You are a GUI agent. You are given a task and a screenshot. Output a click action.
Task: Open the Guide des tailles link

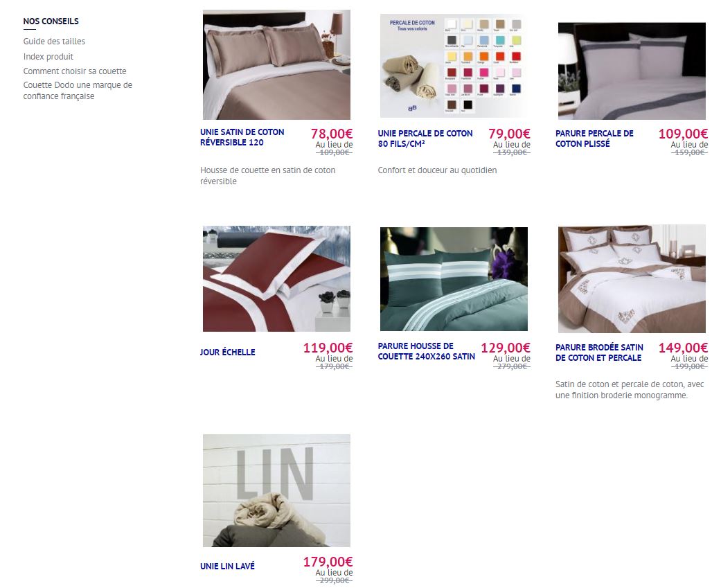54,42
